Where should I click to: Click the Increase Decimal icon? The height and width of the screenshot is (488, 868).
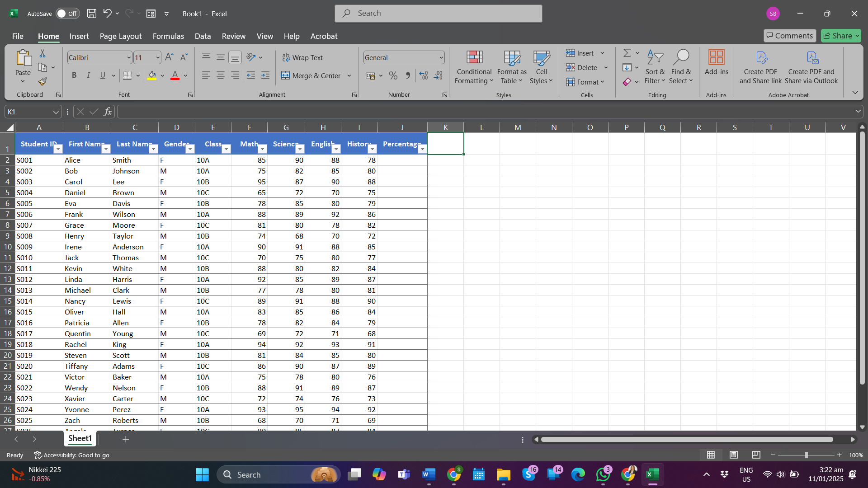point(423,76)
